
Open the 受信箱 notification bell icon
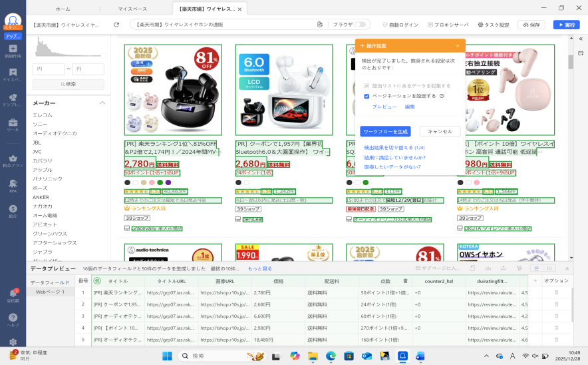13,294
